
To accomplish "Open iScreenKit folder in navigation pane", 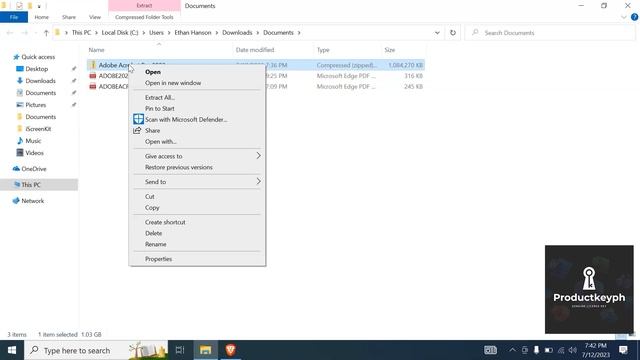I will tap(38, 129).
